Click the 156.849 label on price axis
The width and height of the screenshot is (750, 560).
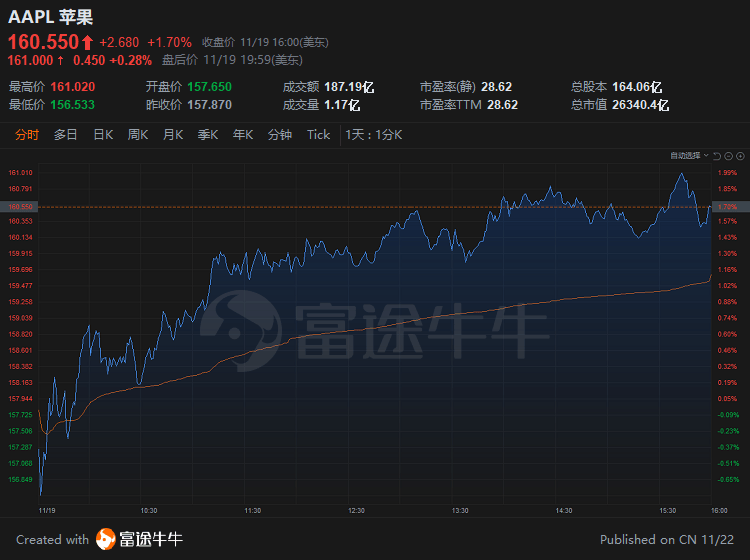coord(21,479)
